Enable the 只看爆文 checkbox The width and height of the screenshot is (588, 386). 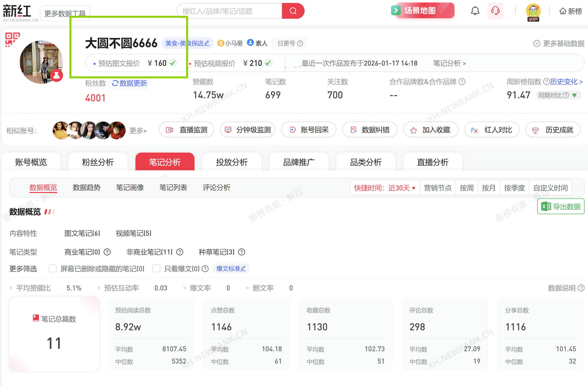(156, 268)
